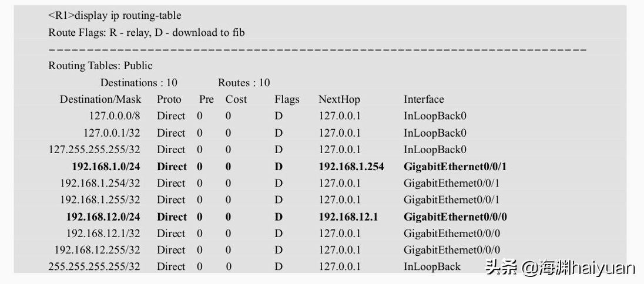Select the 192.168.12.1 next hop value
Image resolution: width=644 pixels, height=284 pixels.
tap(348, 217)
